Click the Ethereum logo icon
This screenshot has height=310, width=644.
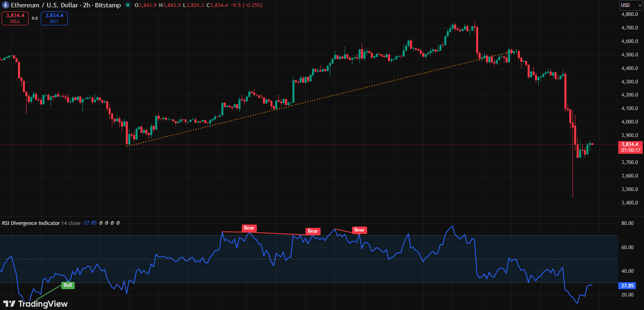[5, 5]
